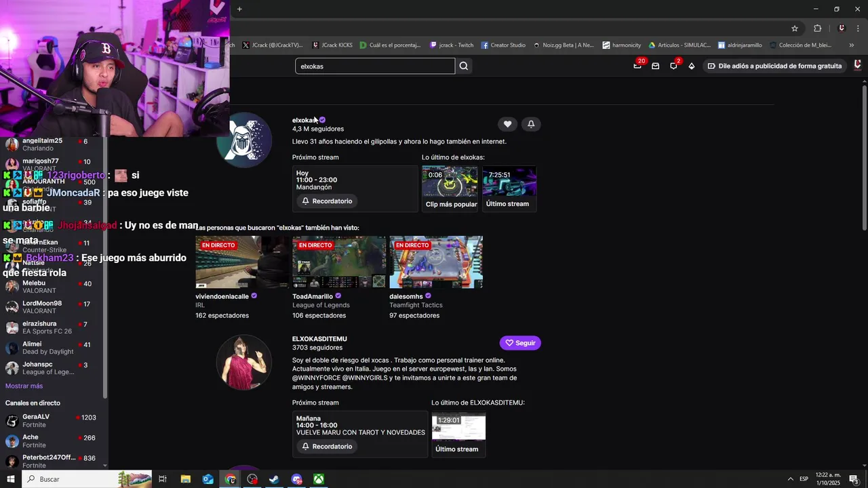This screenshot has width=868, height=488.
Task: Click ELXOKASDITEMU channel avatar
Action: tap(244, 363)
